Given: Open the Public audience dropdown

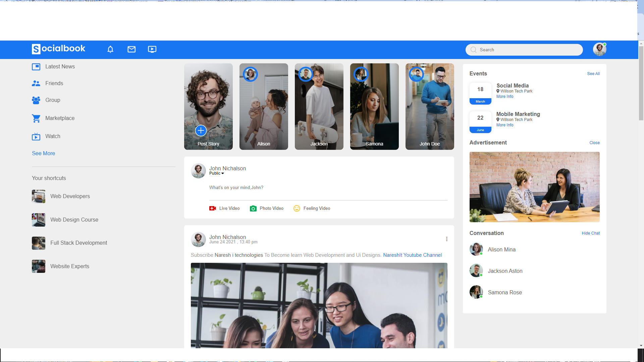Looking at the screenshot, I should [x=217, y=173].
